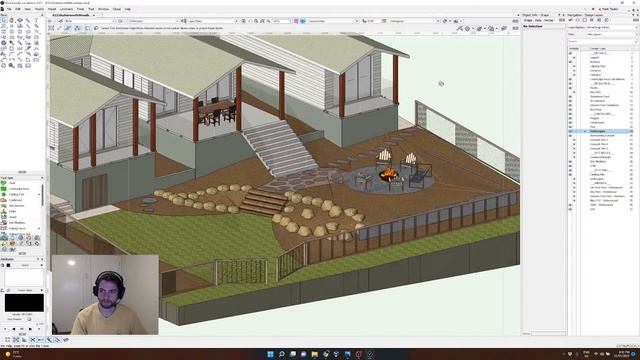Viewport: 640px width, 360px height.
Task: Choose the Hardscape tool
Action: point(16,200)
